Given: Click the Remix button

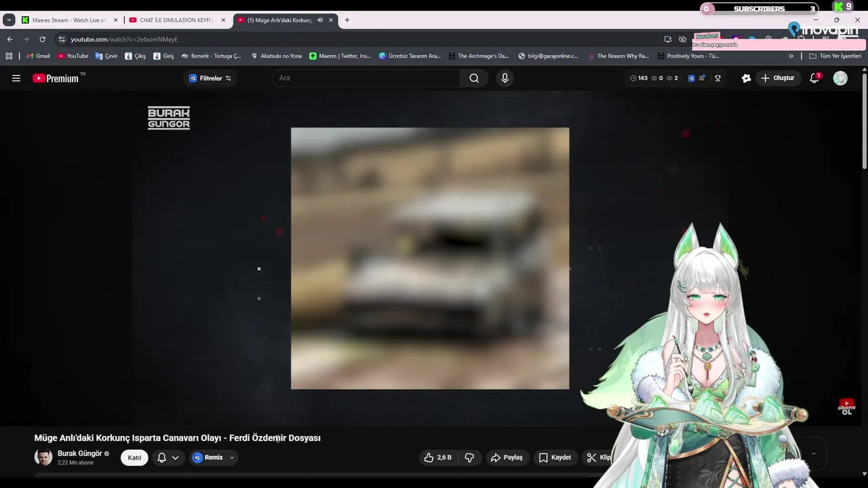Looking at the screenshot, I should click(x=208, y=457).
